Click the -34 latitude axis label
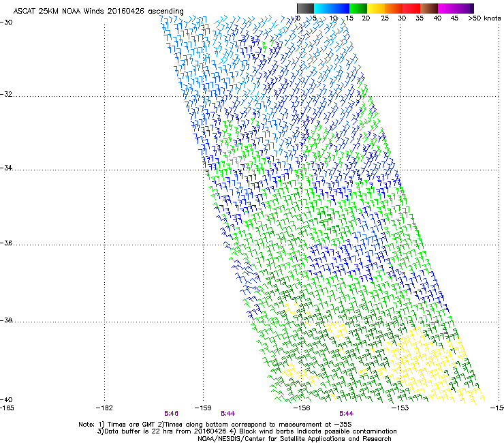The image size is (504, 443). point(6,168)
